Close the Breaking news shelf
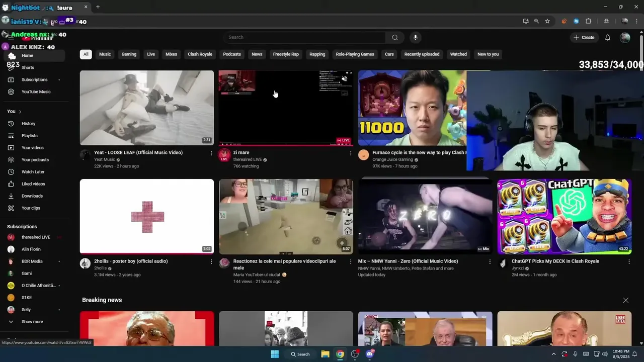The width and height of the screenshot is (644, 362). (x=625, y=300)
